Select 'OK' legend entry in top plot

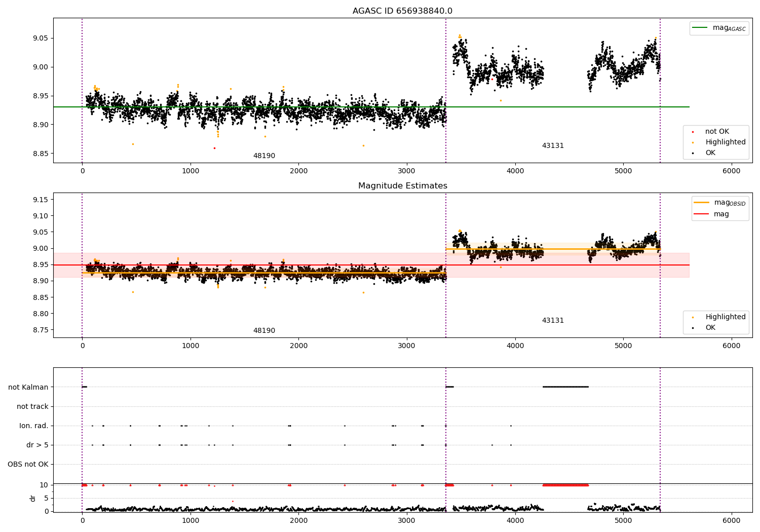click(710, 153)
